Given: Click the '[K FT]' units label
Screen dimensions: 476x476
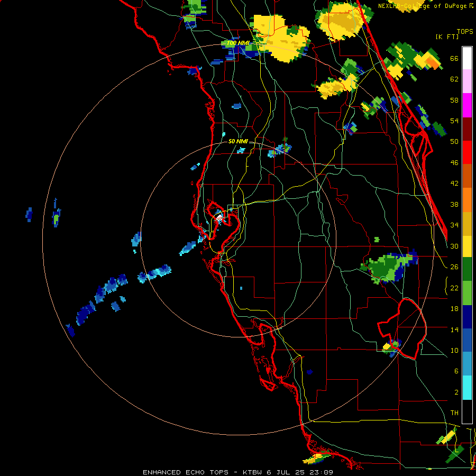Looking at the screenshot, I should coord(447,36).
